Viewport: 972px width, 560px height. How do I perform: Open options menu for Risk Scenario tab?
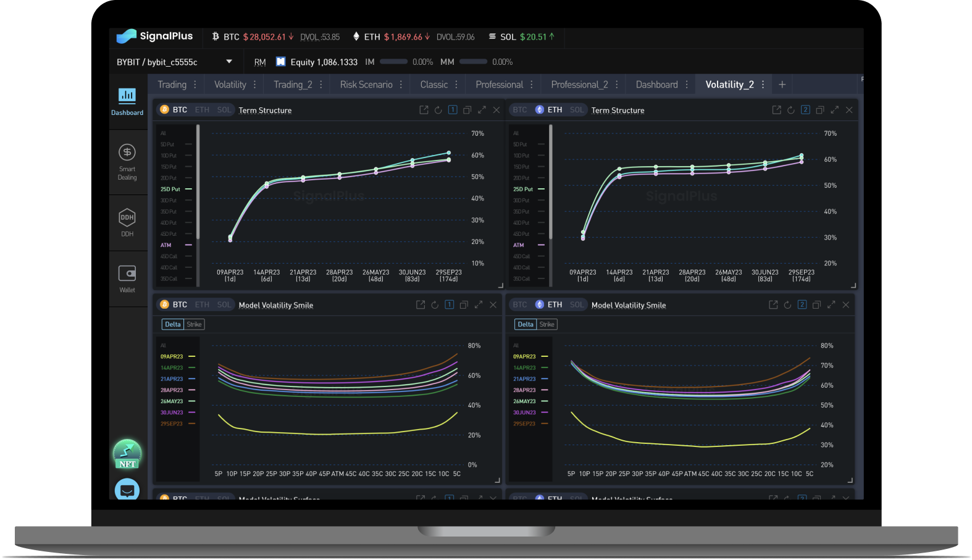(x=401, y=85)
